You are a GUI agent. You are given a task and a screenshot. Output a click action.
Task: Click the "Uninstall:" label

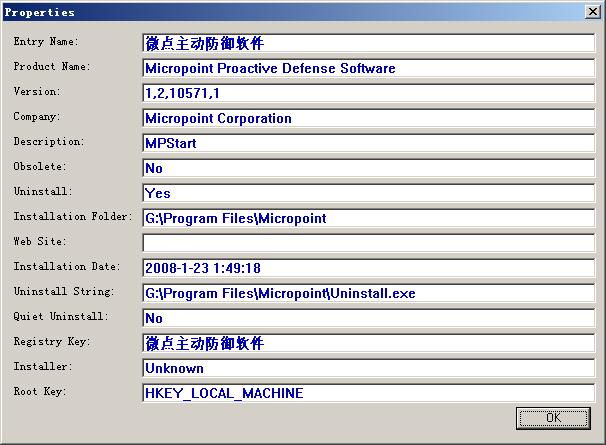[x=43, y=191]
